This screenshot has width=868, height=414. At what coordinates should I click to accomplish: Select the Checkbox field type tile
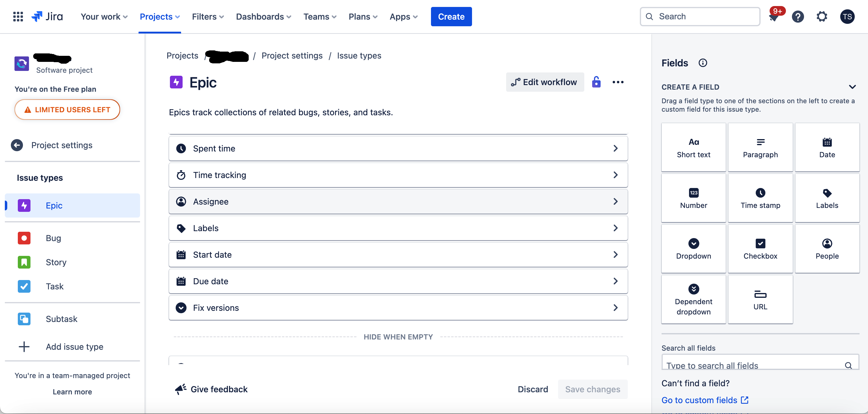760,249
